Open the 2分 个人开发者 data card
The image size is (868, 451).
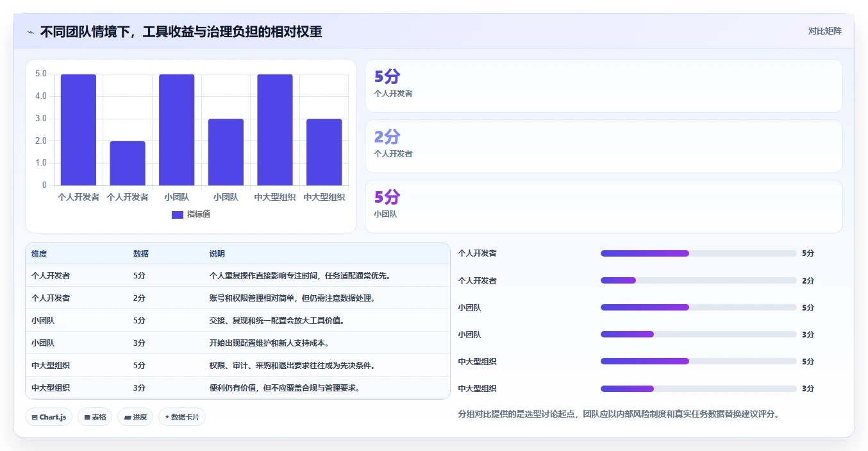[603, 146]
